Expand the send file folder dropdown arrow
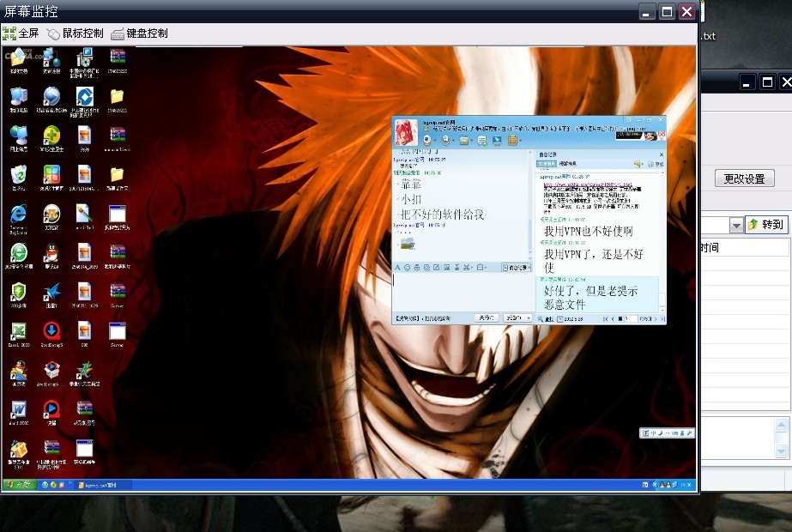The image size is (792, 532). point(471,141)
